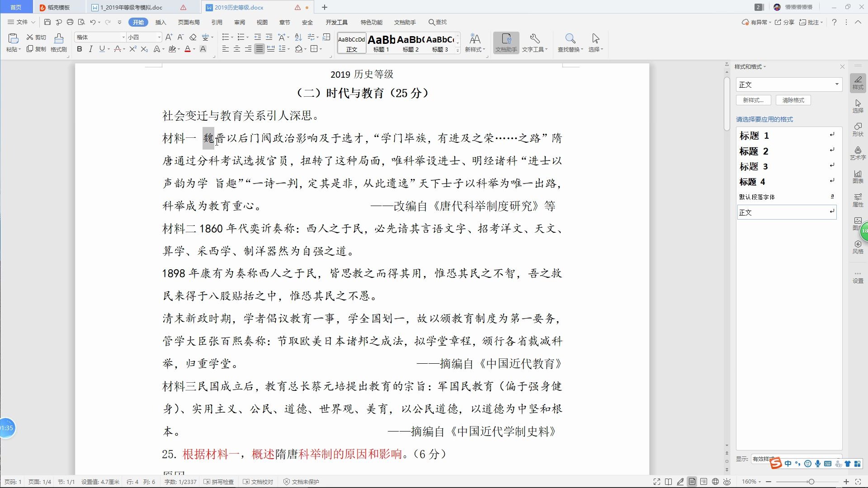Image resolution: width=868 pixels, height=488 pixels.
Task: Open the Paste tool
Action: pyautogui.click(x=13, y=43)
